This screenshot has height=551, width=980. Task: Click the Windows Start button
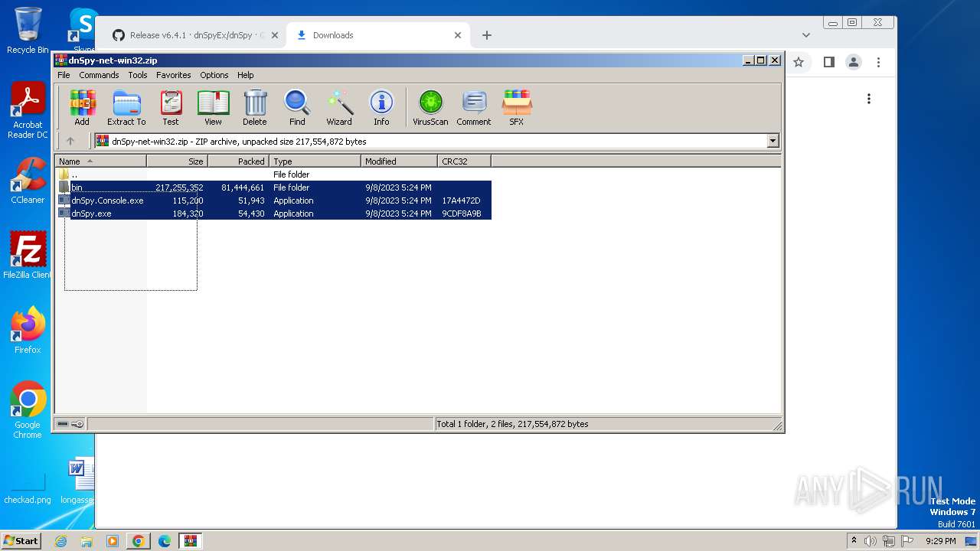pos(21,541)
